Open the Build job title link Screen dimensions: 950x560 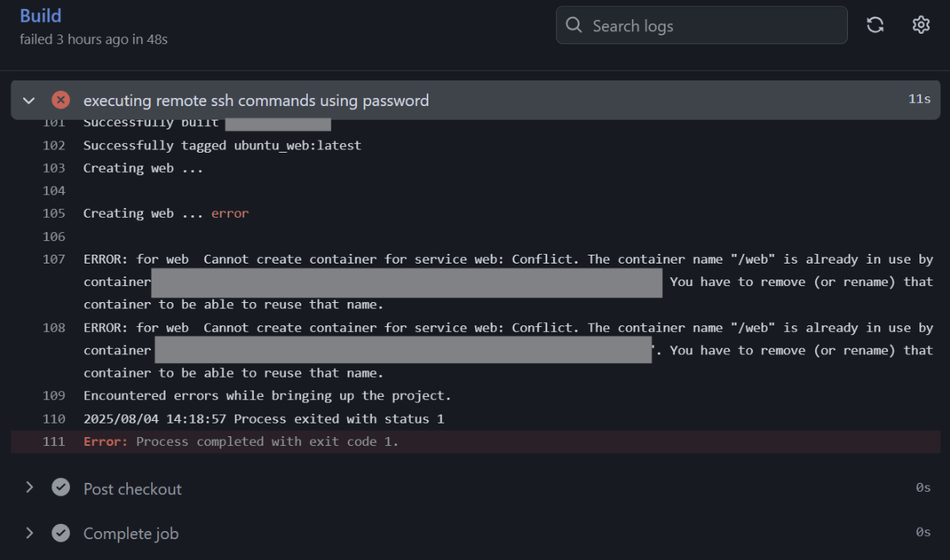(40, 16)
